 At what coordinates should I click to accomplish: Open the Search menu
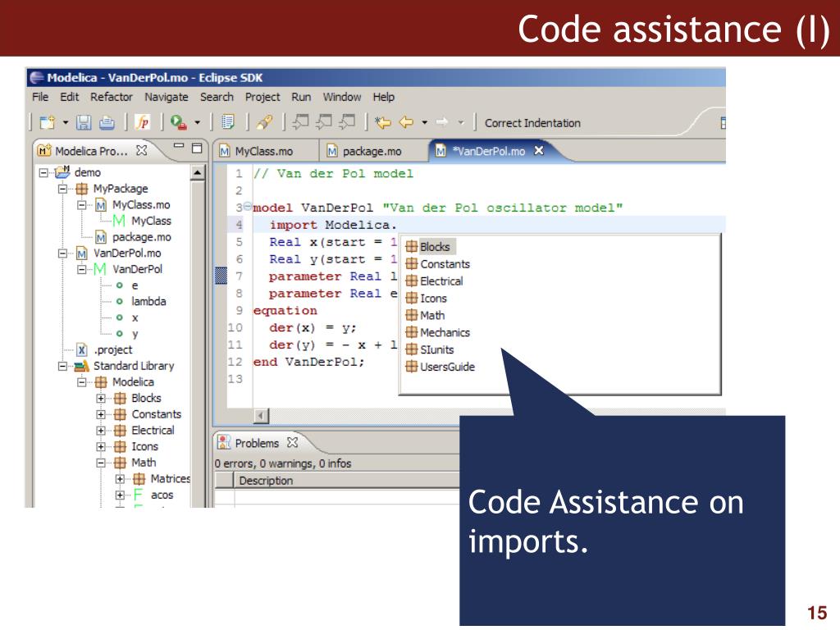217,97
